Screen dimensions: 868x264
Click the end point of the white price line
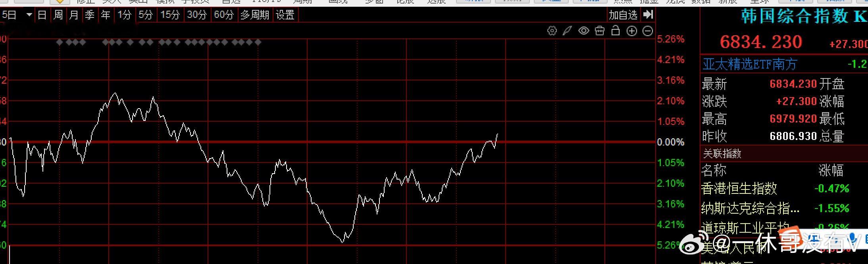pos(497,134)
